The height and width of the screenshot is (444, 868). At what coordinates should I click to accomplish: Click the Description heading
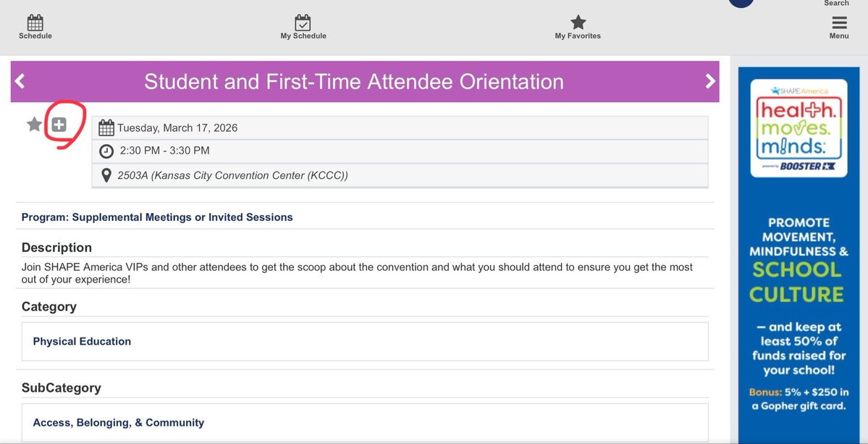(56, 248)
